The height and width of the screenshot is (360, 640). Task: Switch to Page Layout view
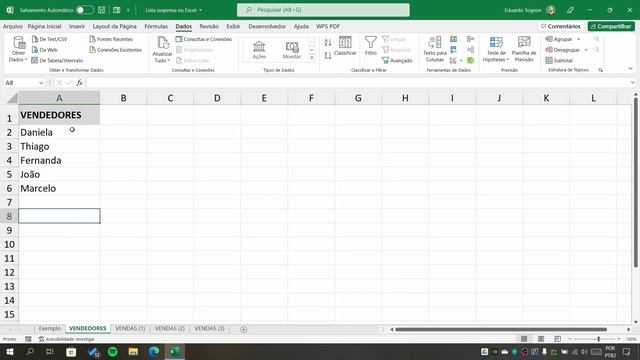pyautogui.click(x=541, y=339)
